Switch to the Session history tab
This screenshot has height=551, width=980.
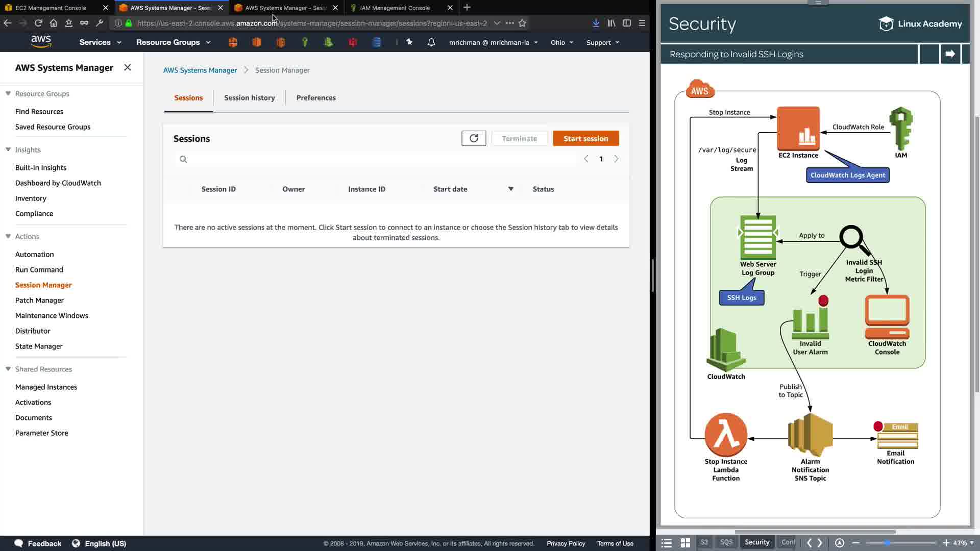click(x=249, y=97)
